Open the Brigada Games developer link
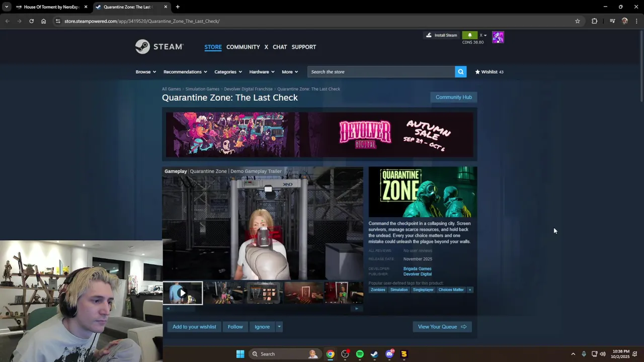644x362 pixels. point(417,268)
